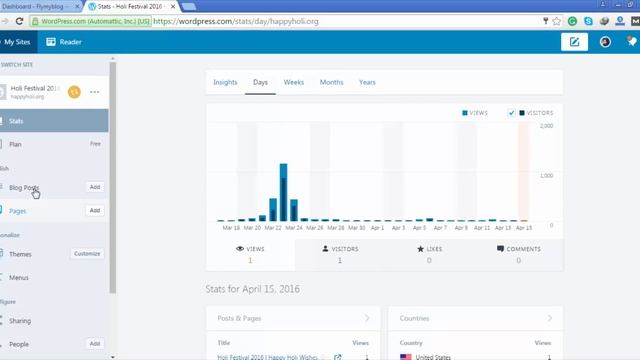The image size is (640, 360).
Task: Reload the page with the refresh icon
Action: (x=19, y=21)
